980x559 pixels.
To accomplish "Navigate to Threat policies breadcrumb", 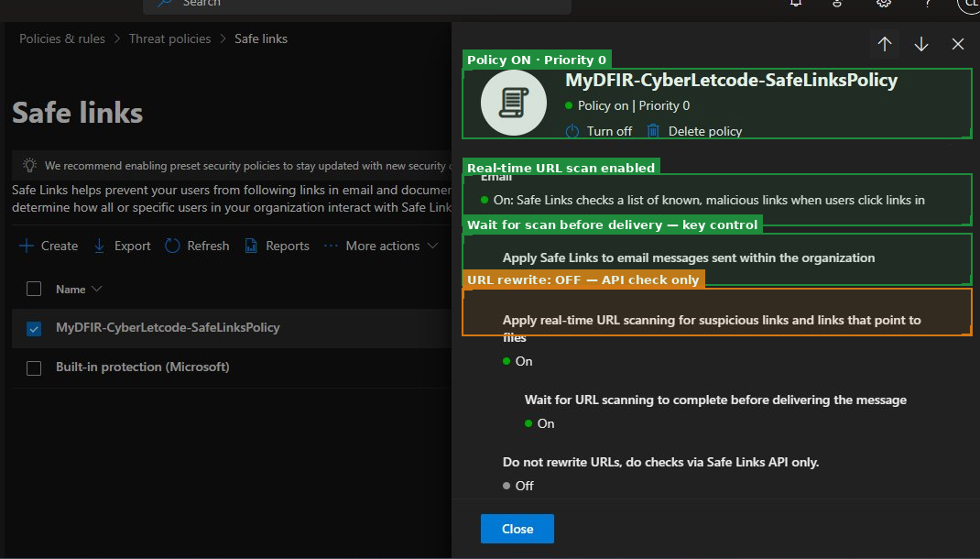I will (169, 38).
